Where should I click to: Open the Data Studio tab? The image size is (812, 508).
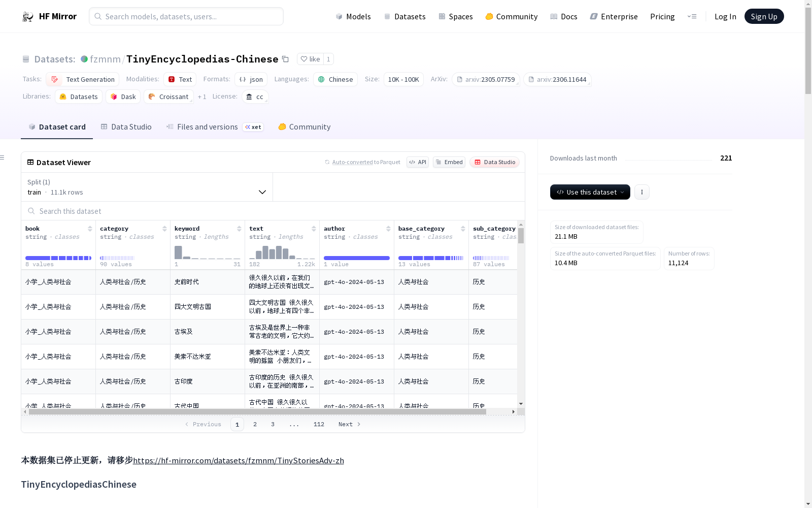click(126, 127)
